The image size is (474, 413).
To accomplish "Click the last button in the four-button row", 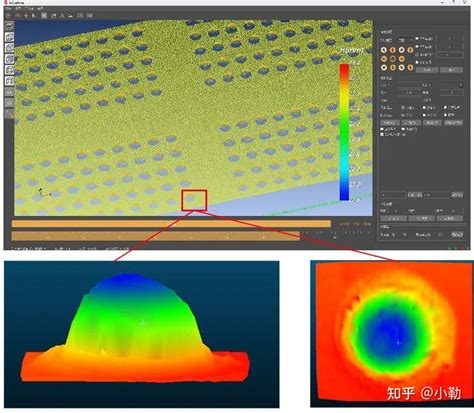I will click(x=453, y=123).
